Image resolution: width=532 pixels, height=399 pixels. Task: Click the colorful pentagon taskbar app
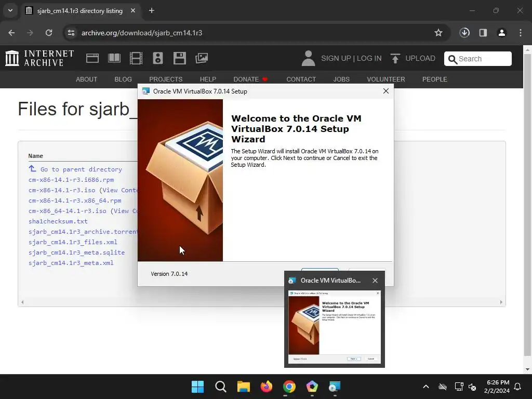click(x=312, y=387)
